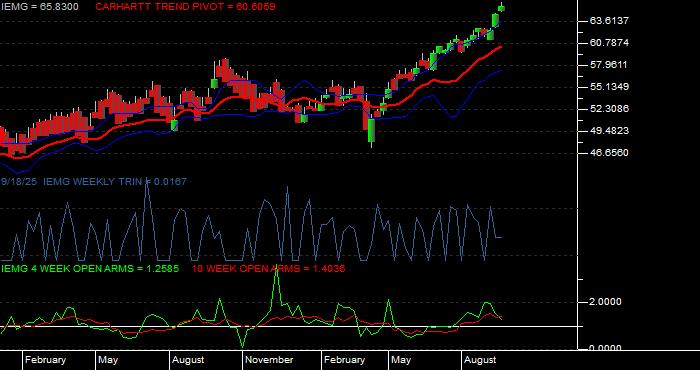This screenshot has width=700, height=370.
Task: Click the IEMG = 65.8300 price label
Action: [x=39, y=7]
